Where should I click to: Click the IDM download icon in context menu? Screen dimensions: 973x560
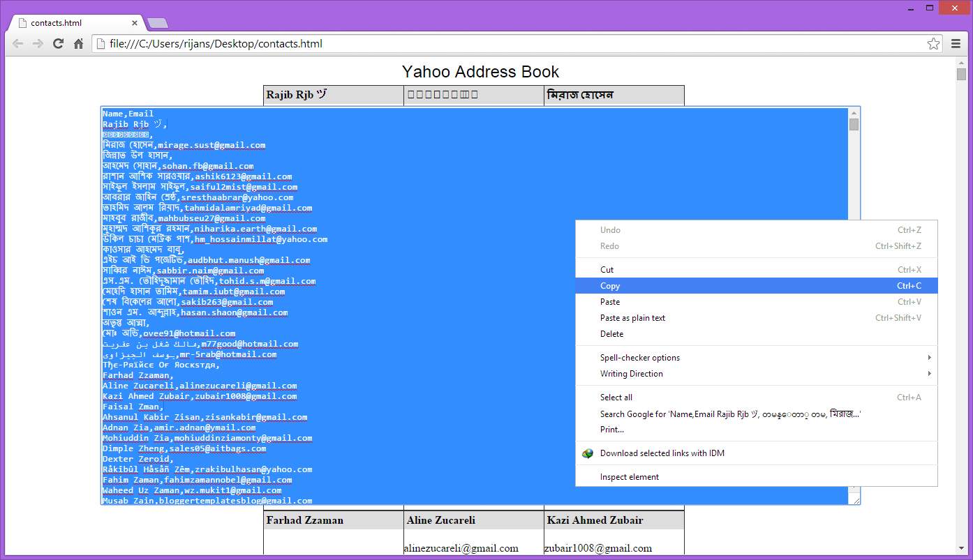coord(588,453)
